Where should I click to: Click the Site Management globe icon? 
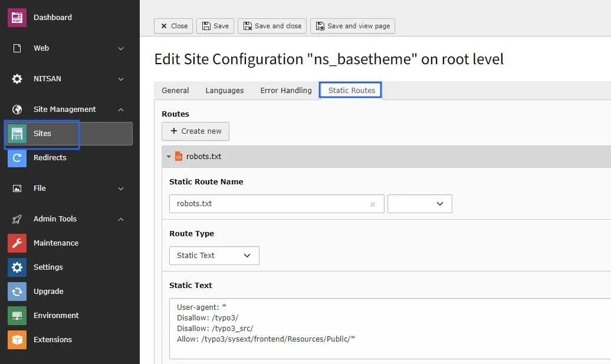coord(17,110)
